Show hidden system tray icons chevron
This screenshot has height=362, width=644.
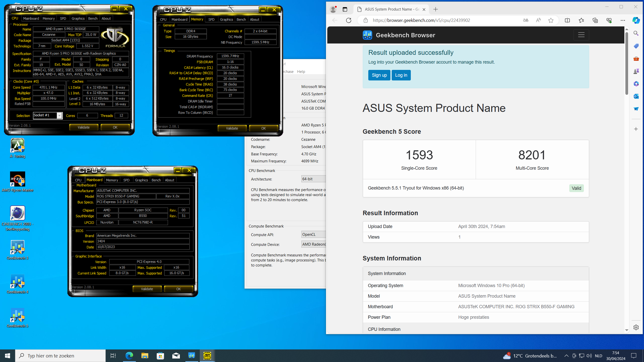[566, 356]
